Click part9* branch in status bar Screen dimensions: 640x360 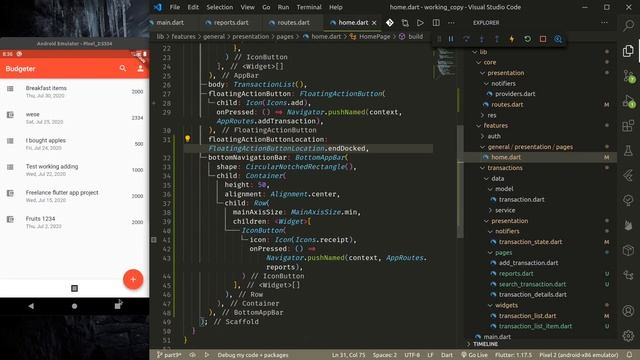[x=168, y=355]
